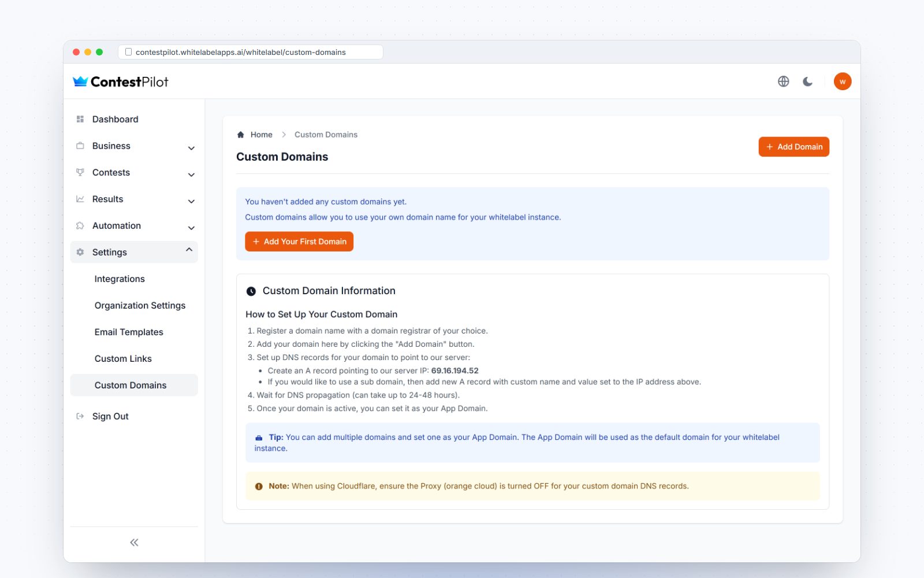Collapse the Settings menu chevron
Viewport: 924px width, 578px height.
[x=189, y=250]
